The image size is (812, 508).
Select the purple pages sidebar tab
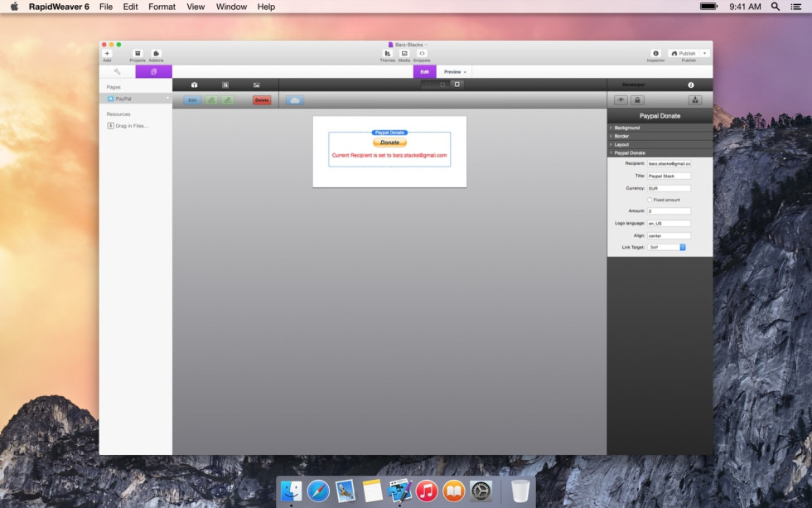click(x=154, y=71)
